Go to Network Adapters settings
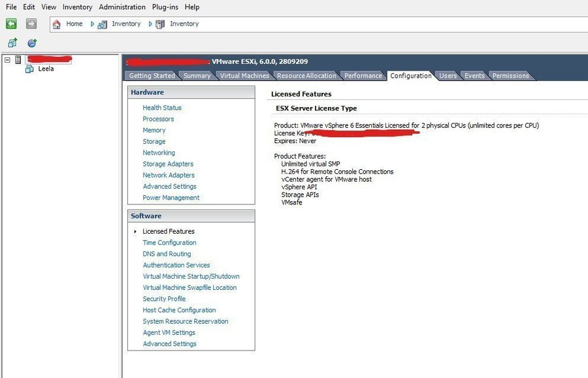The image size is (588, 378). [x=168, y=175]
